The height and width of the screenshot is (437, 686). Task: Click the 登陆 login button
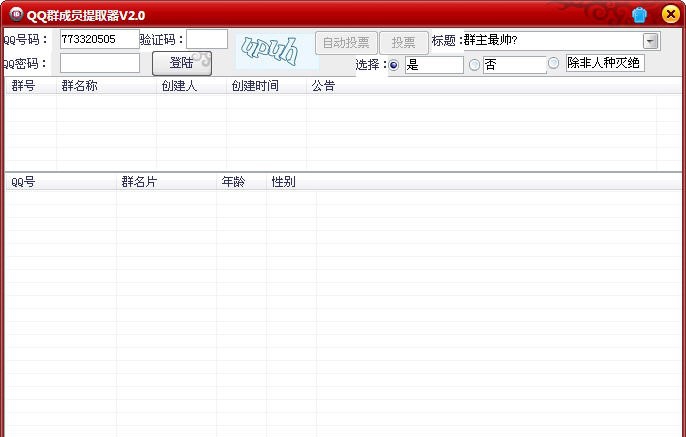pos(182,63)
